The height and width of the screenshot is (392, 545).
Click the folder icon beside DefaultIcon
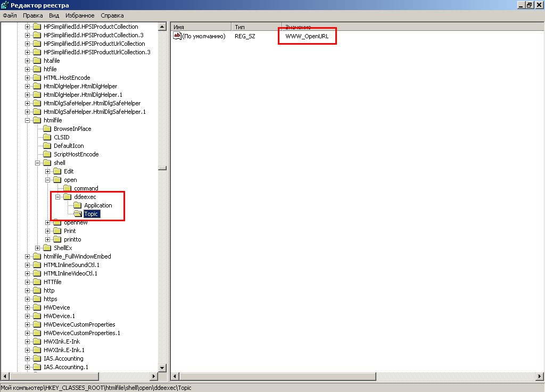[47, 146]
